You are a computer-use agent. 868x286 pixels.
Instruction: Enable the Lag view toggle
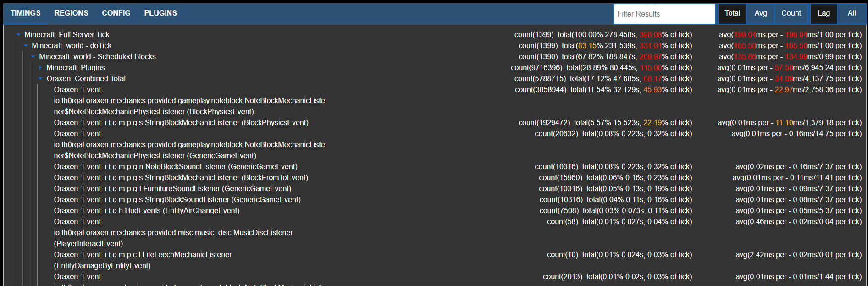(x=824, y=13)
